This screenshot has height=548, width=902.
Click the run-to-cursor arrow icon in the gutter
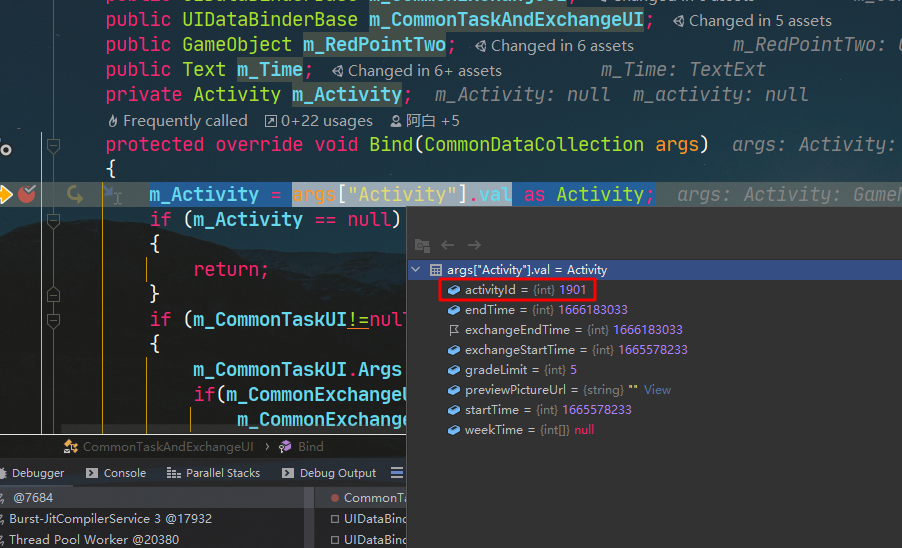coord(75,194)
